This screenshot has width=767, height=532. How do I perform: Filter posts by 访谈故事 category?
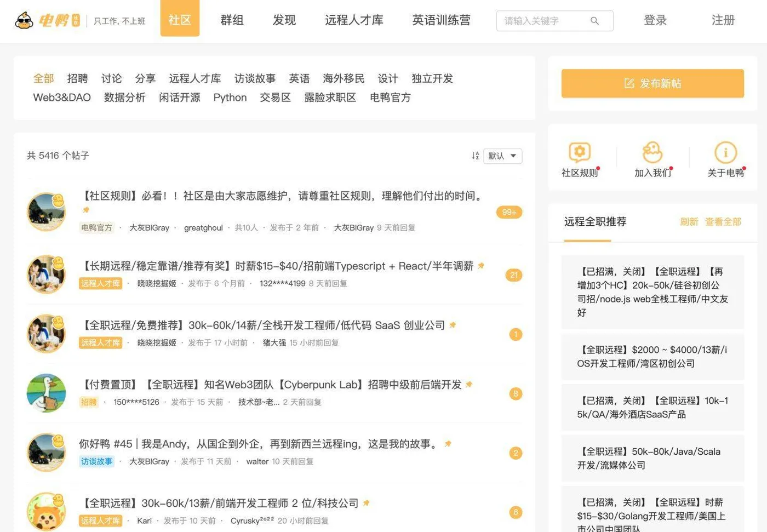[x=255, y=78]
